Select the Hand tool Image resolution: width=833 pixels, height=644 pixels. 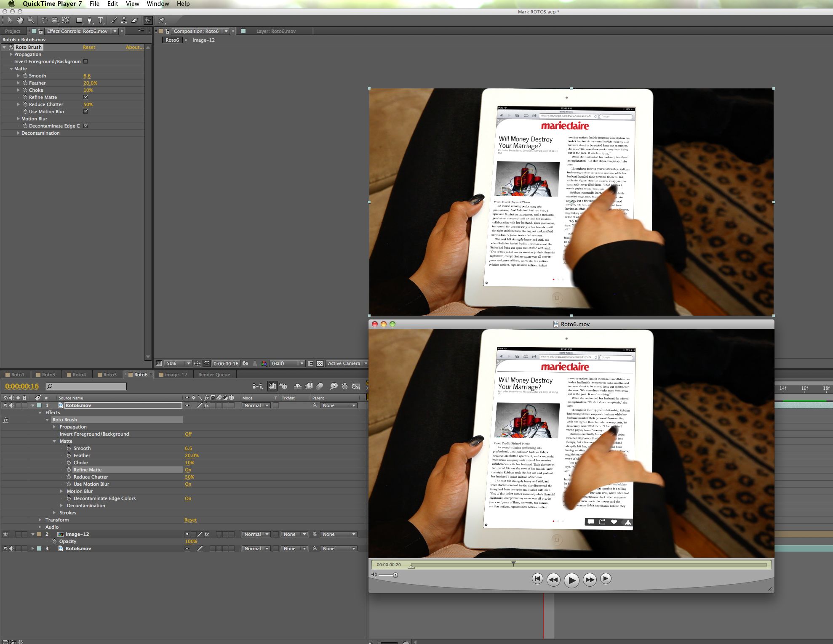pos(20,20)
